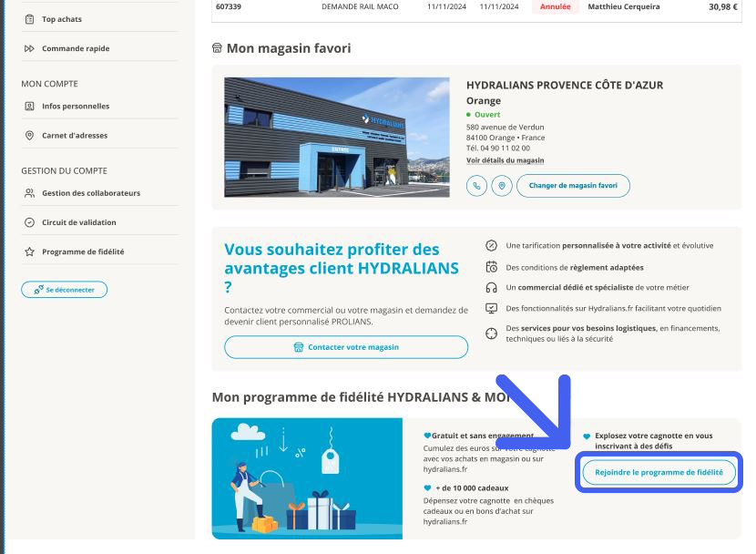This screenshot has width=756, height=554.
Task: Click the Carnet d'adresses pin icon
Action: pyautogui.click(x=29, y=136)
